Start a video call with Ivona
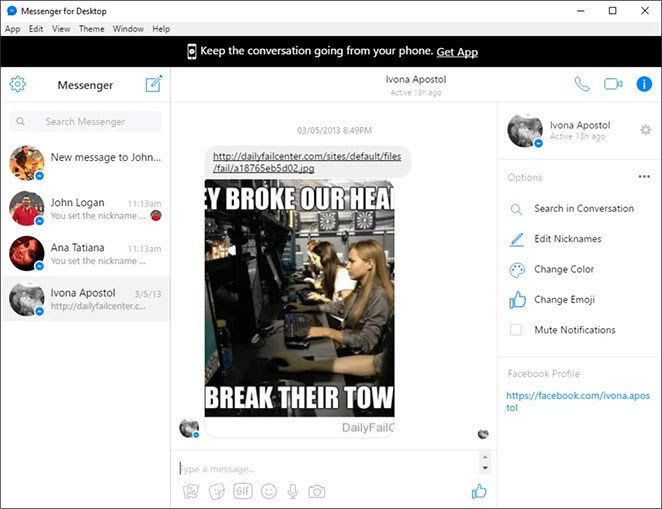 [x=613, y=84]
